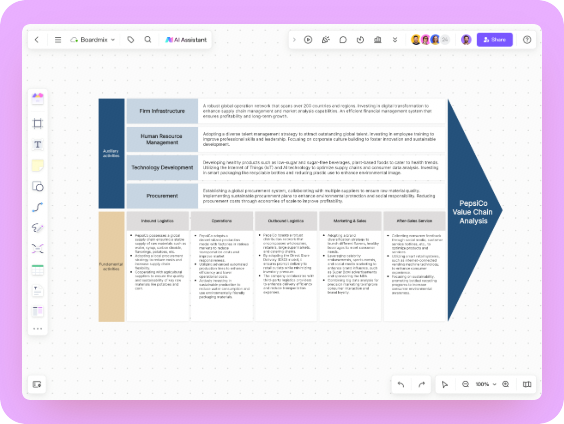The width and height of the screenshot is (564, 424).
Task: Select the pen drawing tool
Action: click(37, 228)
